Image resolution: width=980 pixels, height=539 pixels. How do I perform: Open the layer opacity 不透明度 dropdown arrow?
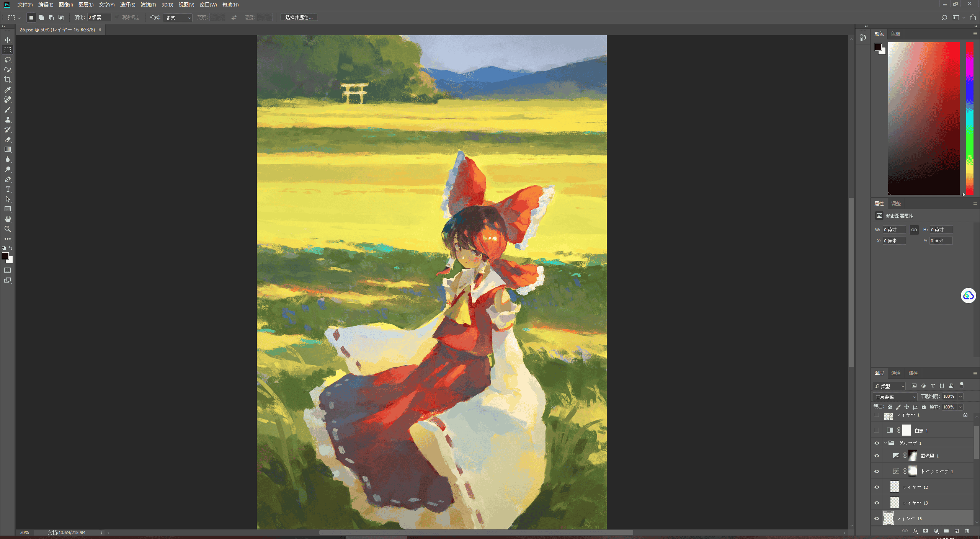tap(960, 397)
